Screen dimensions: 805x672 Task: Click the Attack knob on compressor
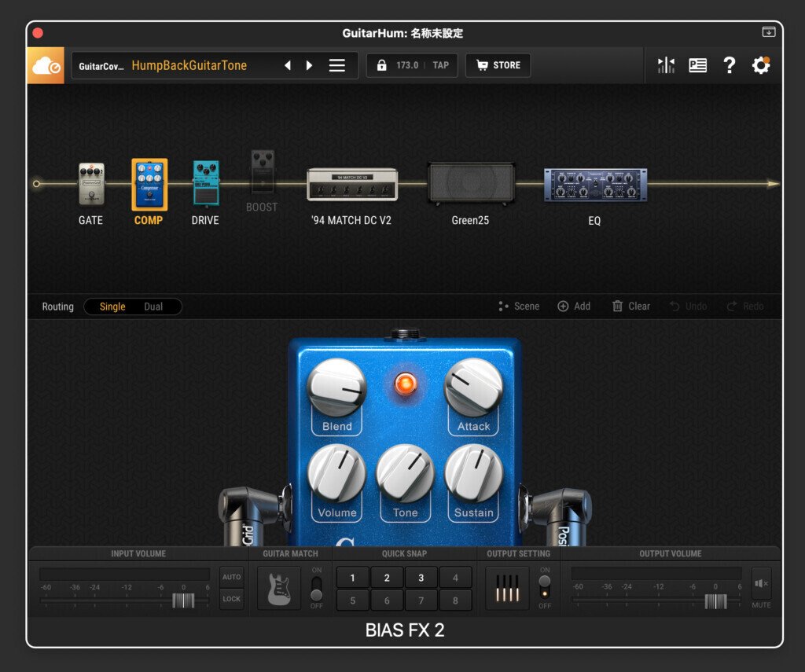point(473,387)
